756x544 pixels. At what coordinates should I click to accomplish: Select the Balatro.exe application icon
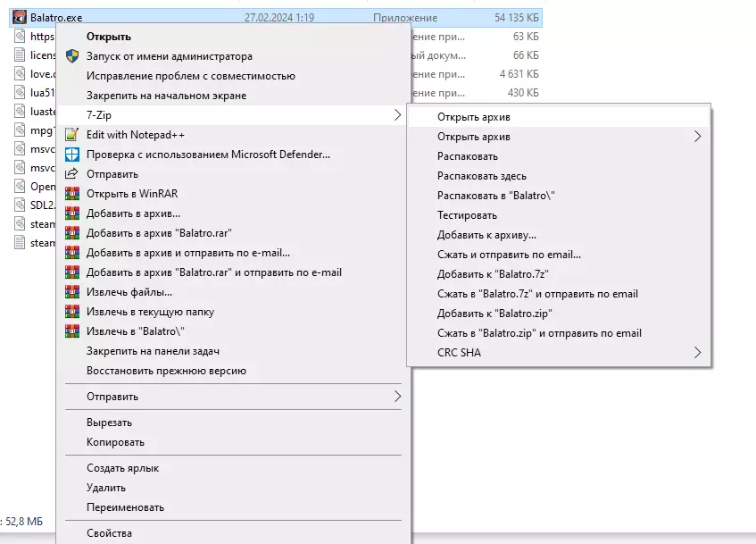click(x=20, y=17)
